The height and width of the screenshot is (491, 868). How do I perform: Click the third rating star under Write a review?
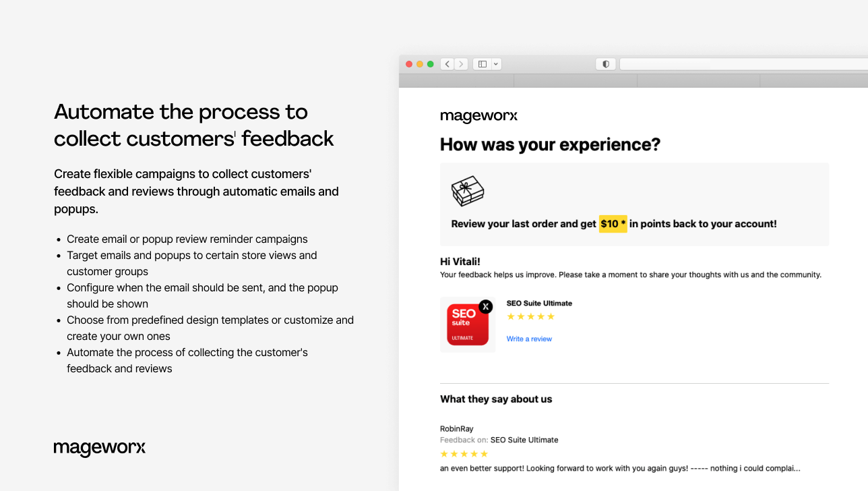[x=531, y=316]
